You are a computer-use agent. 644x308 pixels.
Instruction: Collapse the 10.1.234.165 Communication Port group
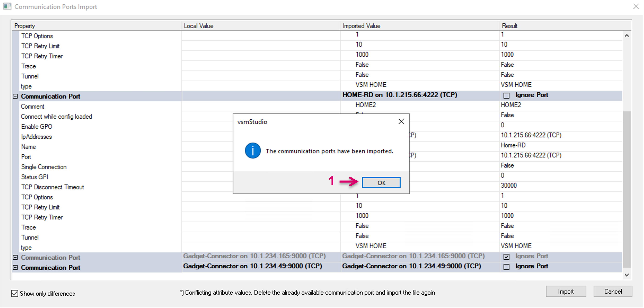15,258
